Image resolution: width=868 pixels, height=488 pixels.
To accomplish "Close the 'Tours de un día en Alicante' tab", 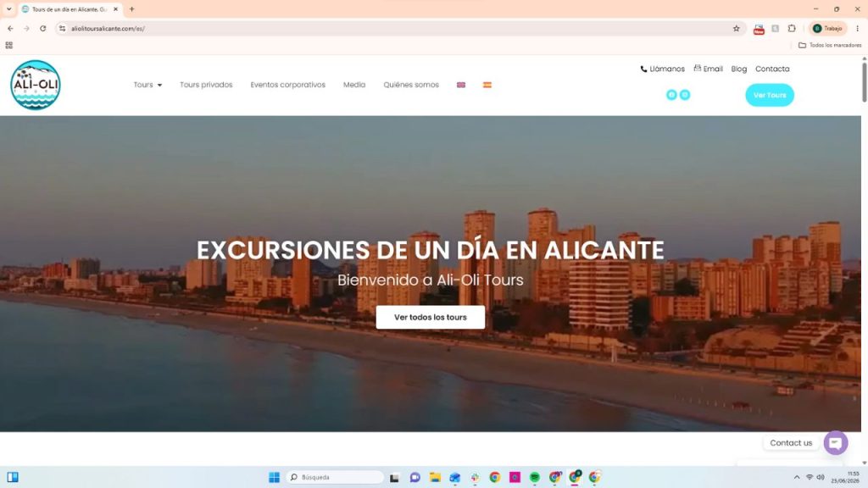I will point(115,9).
